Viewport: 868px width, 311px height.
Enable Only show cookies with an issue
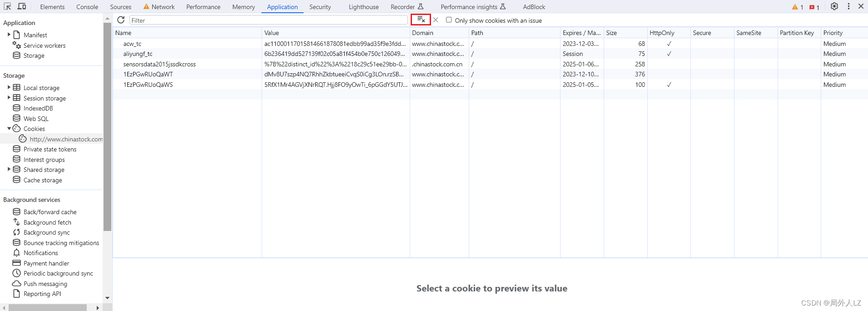(449, 20)
